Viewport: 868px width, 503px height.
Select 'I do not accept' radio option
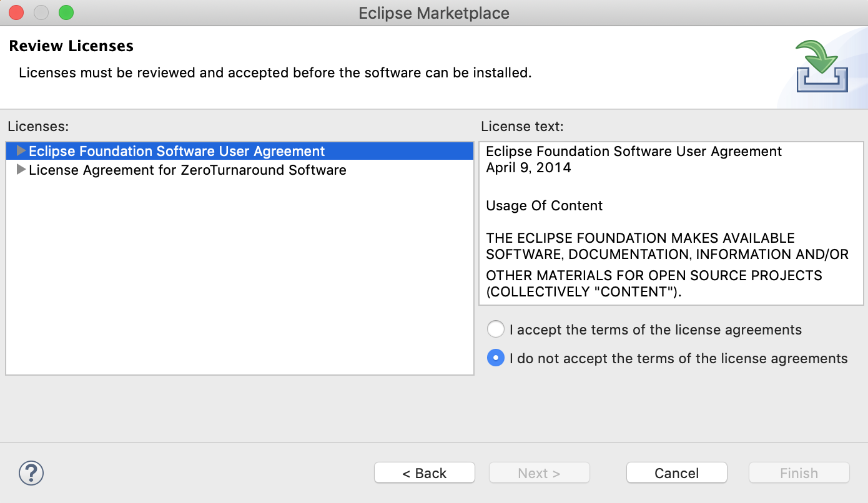tap(495, 358)
